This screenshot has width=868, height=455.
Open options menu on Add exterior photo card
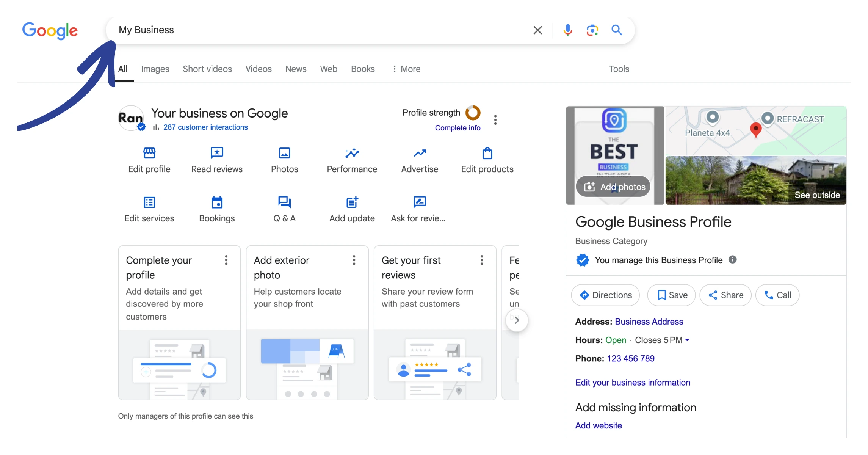(x=354, y=260)
